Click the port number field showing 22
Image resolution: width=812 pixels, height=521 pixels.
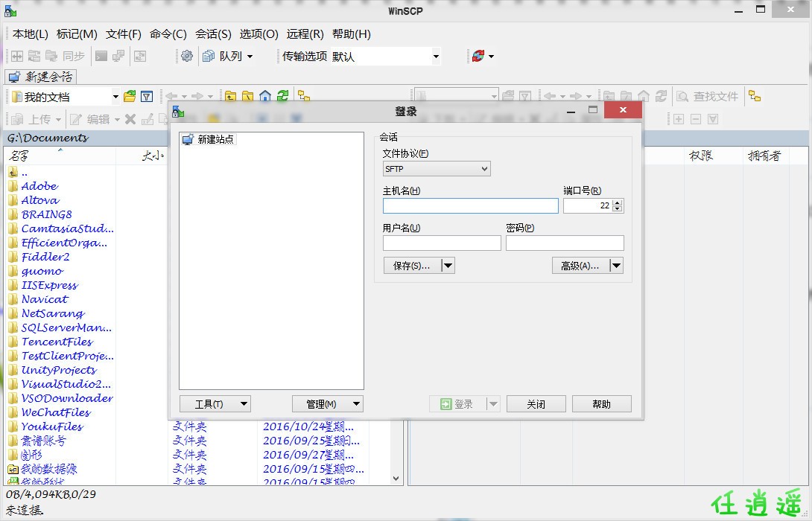pyautogui.click(x=587, y=206)
